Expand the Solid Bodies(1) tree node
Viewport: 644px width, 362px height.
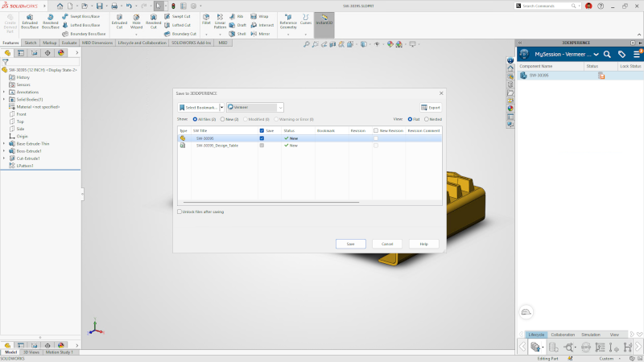[x=4, y=99]
